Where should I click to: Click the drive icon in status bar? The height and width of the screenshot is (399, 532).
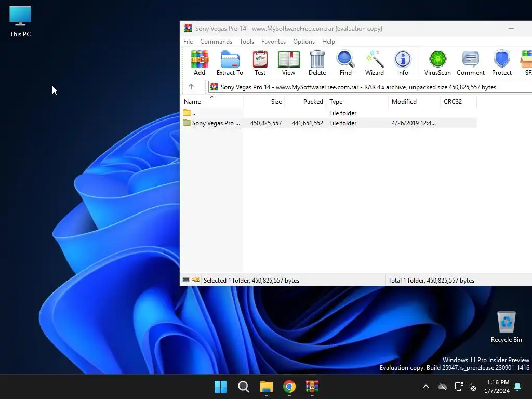pos(186,280)
